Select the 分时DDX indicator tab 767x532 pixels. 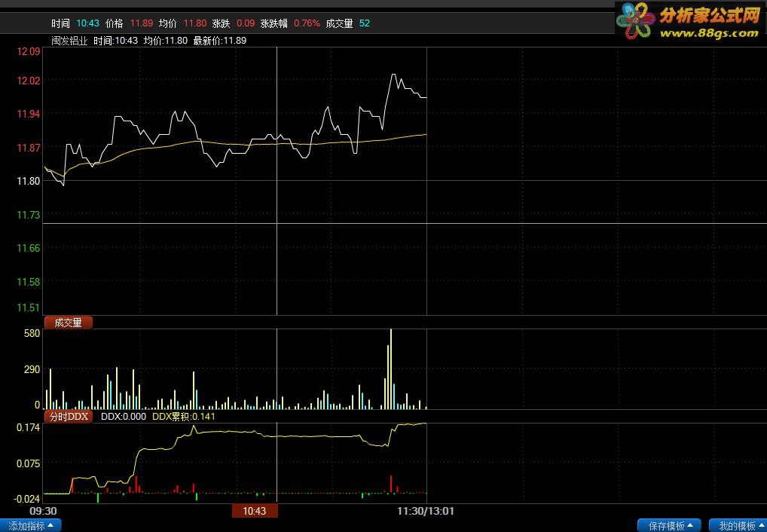(69, 417)
